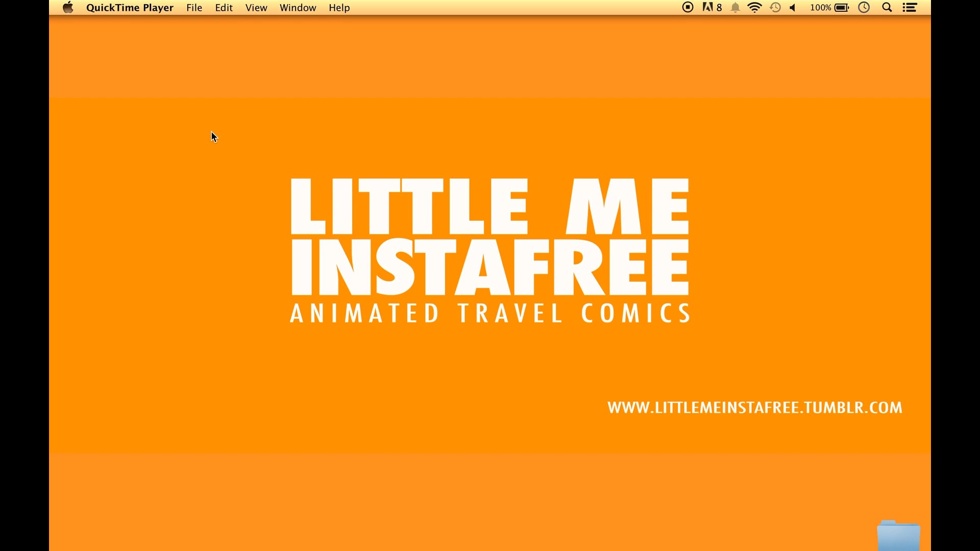Click the notification bell icon

[735, 8]
